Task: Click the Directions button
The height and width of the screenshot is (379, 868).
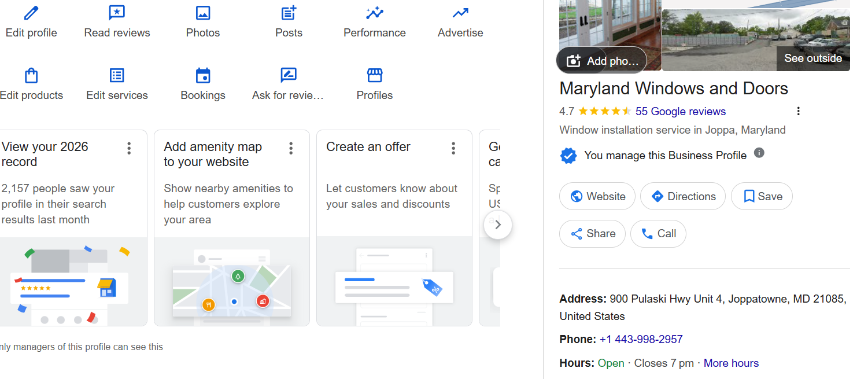Action: [x=683, y=197]
